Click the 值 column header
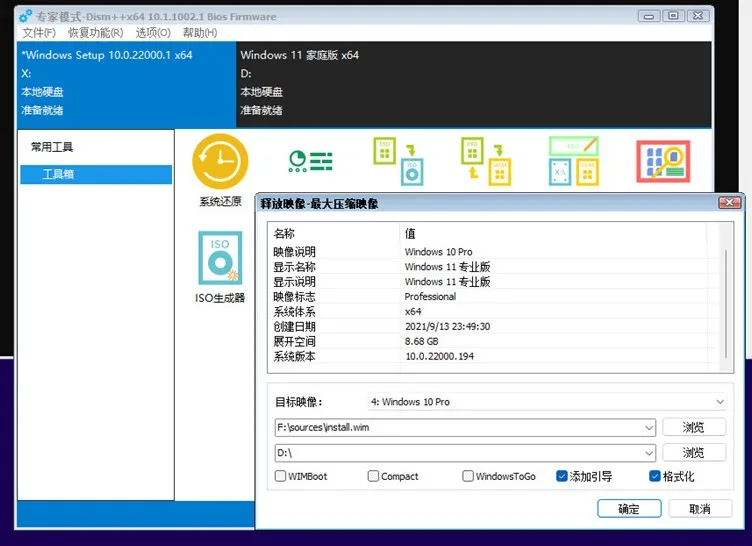Screen dimensions: 752x546 click(x=553, y=234)
